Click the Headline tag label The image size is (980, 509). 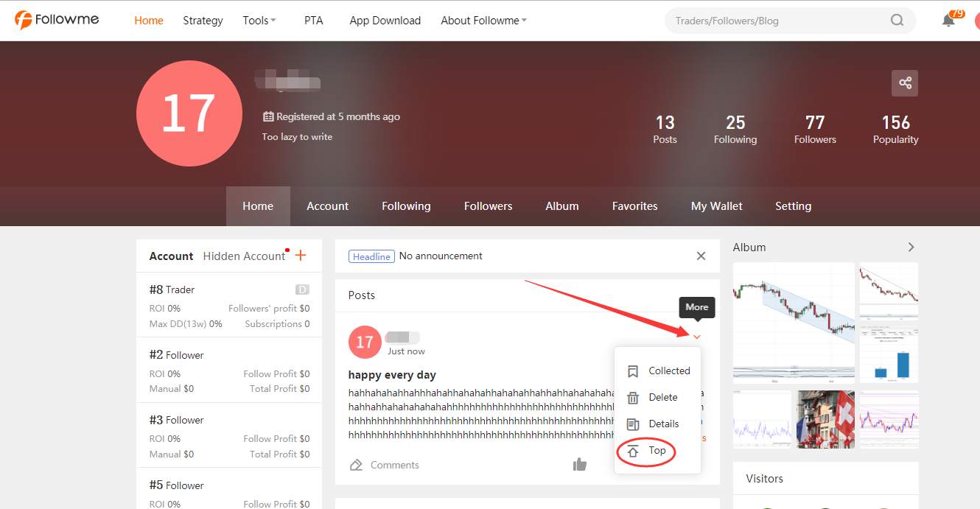pos(371,256)
